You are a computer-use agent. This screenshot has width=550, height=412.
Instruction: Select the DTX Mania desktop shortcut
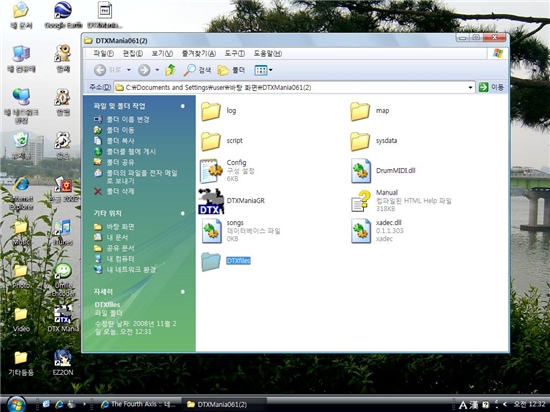[63, 319]
